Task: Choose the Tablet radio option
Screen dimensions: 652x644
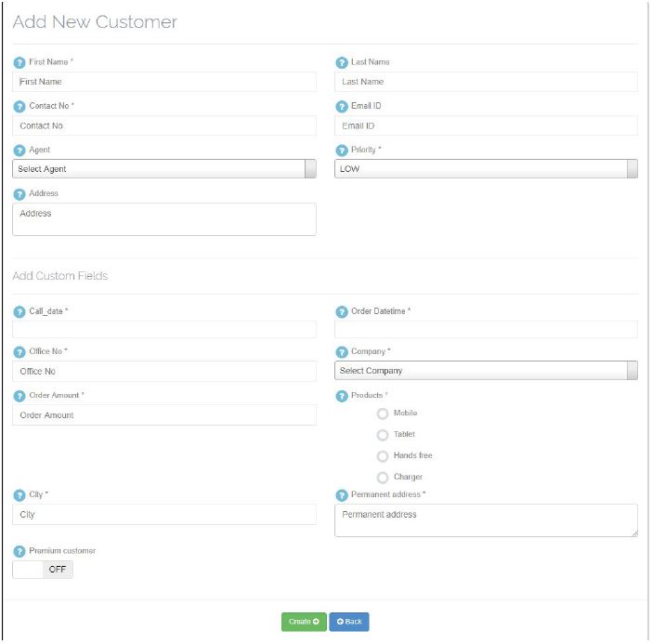Action: [383, 435]
